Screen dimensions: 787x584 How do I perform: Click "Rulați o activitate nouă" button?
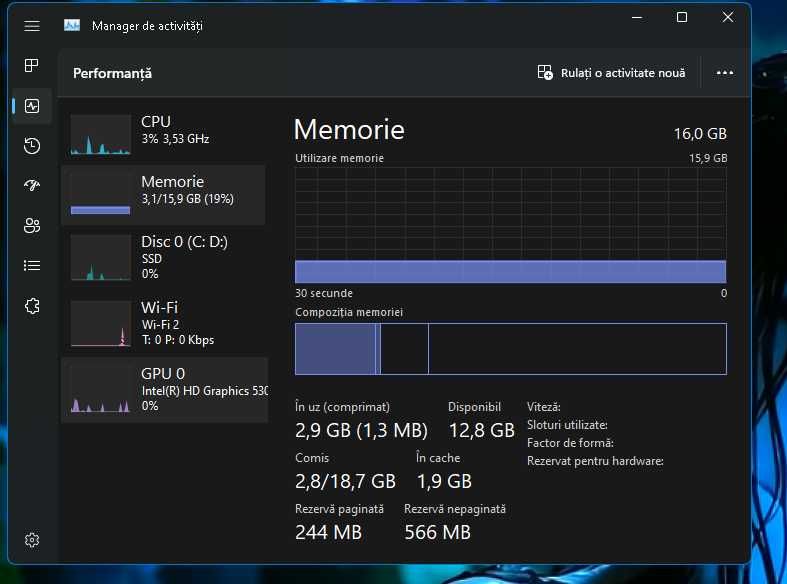click(x=611, y=73)
